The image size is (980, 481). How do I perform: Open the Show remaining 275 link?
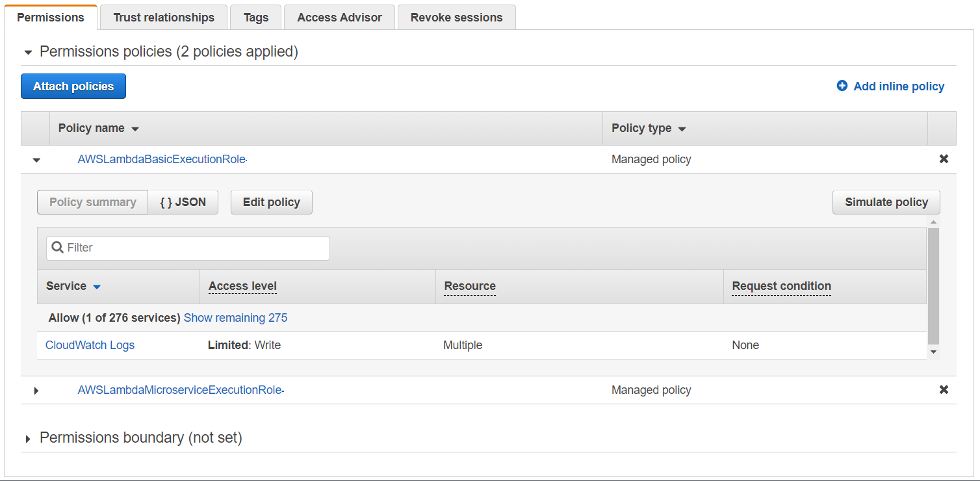[x=235, y=317]
